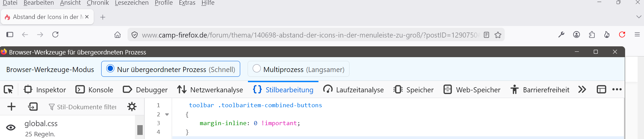Show more tools via double chevron
The image size is (644, 139).
click(x=582, y=90)
